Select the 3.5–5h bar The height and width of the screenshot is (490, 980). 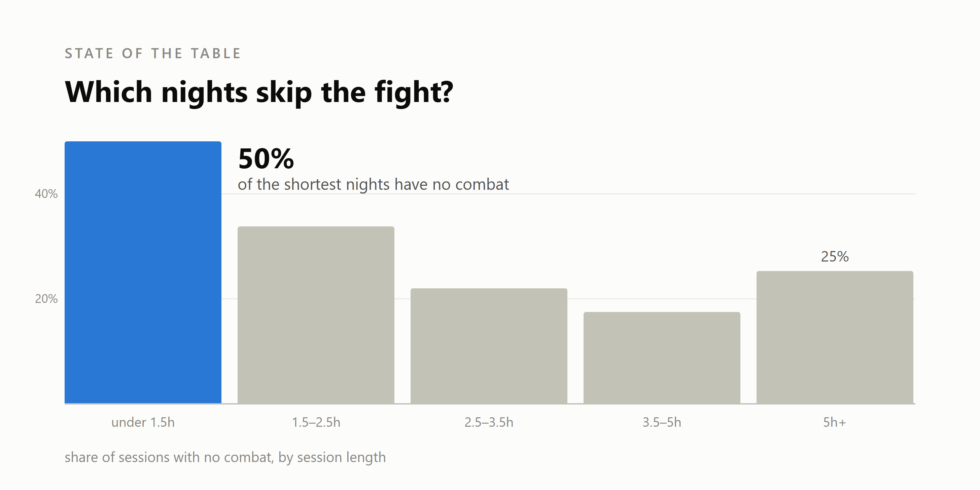coord(662,358)
